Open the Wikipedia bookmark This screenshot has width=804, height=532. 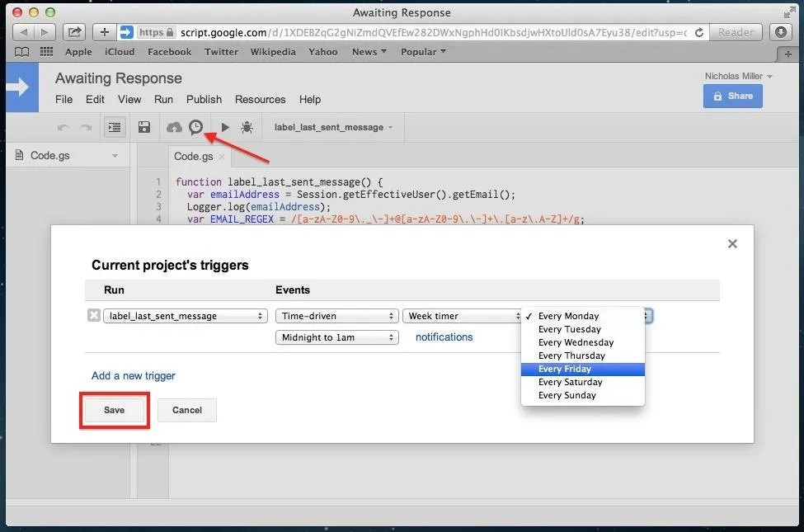273,52
